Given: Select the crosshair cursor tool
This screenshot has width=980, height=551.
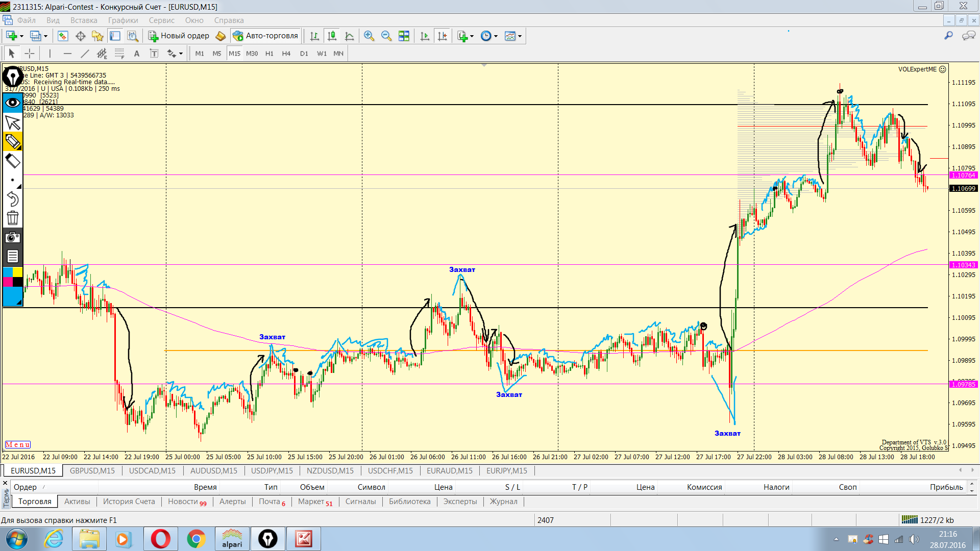Looking at the screenshot, I should point(30,54).
